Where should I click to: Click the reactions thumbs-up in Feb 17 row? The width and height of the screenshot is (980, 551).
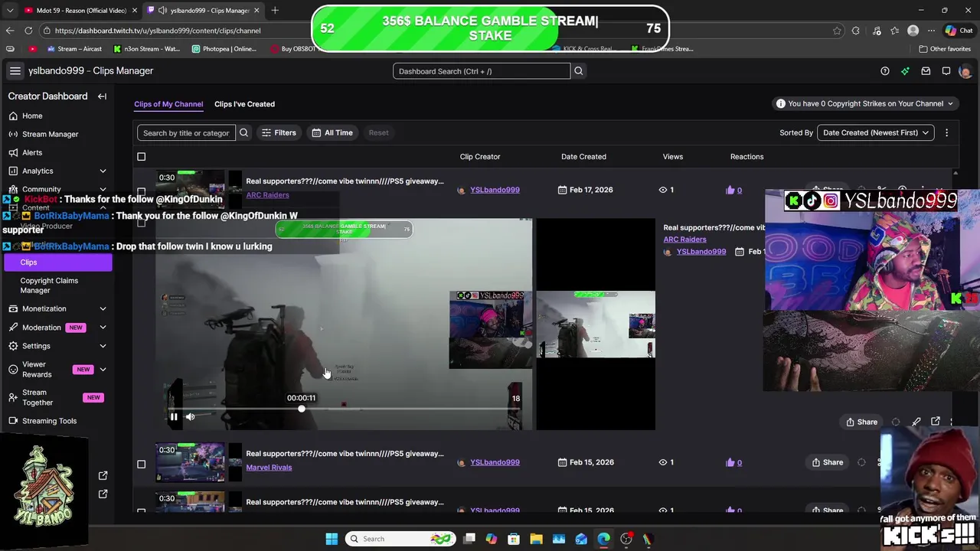733,190
